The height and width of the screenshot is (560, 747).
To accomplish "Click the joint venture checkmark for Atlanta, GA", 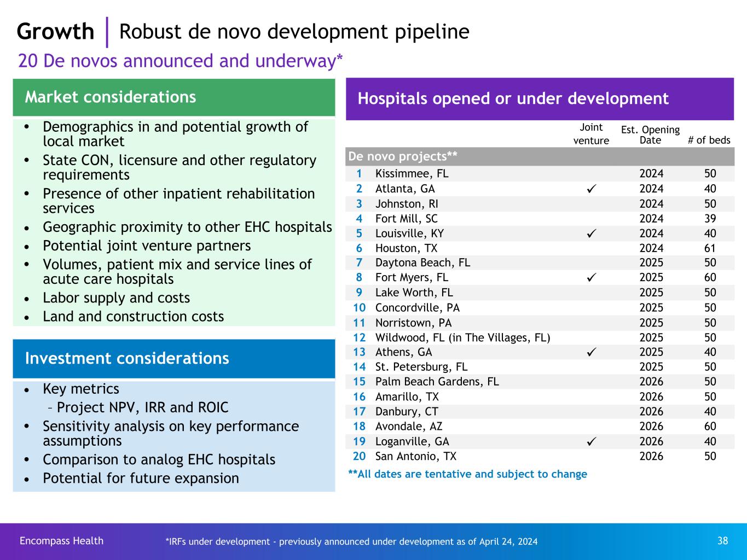I will pyautogui.click(x=590, y=189).
